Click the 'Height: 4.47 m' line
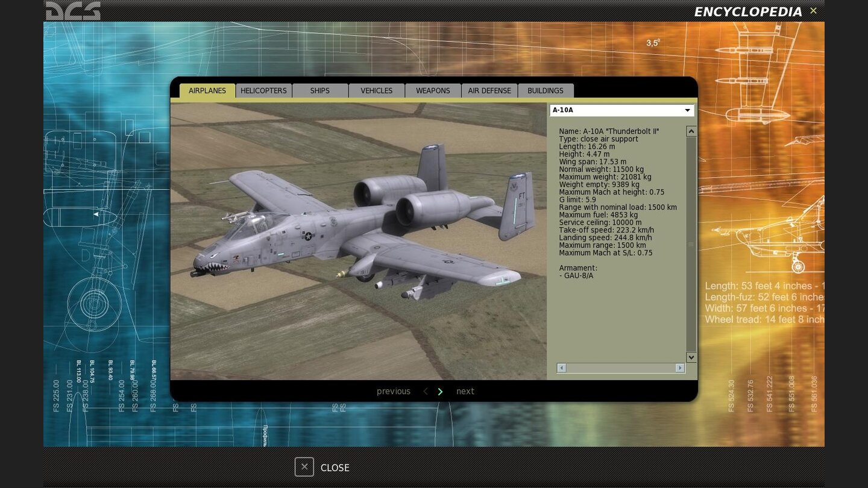Screen dimensions: 868x488 (584, 154)
